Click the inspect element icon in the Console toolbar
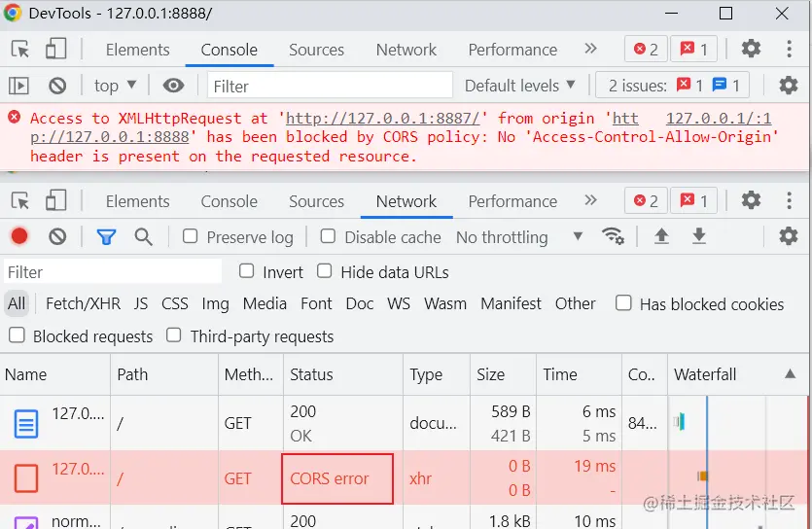The height and width of the screenshot is (529, 812). coord(20,50)
